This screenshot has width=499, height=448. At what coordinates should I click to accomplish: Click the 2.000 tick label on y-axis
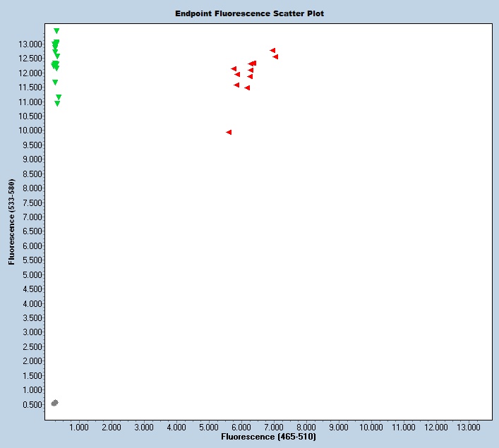click(32, 361)
